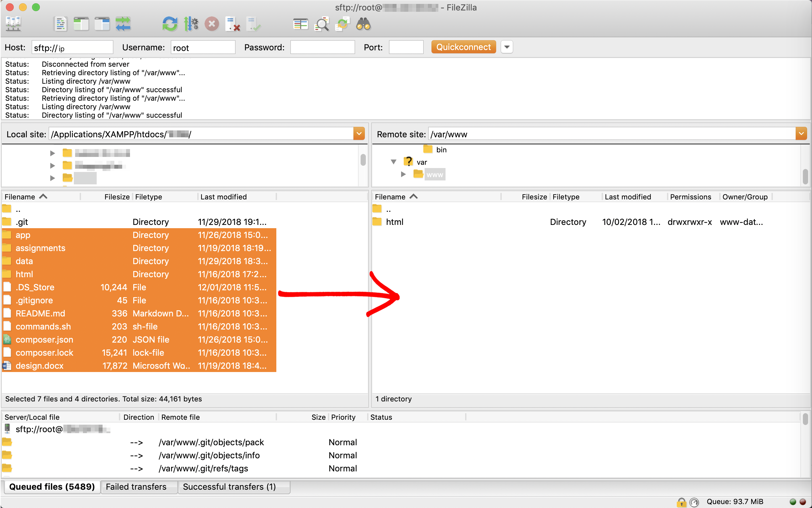Search remote files with the binoculars icon
Viewport: 812px width, 508px height.
[363, 24]
